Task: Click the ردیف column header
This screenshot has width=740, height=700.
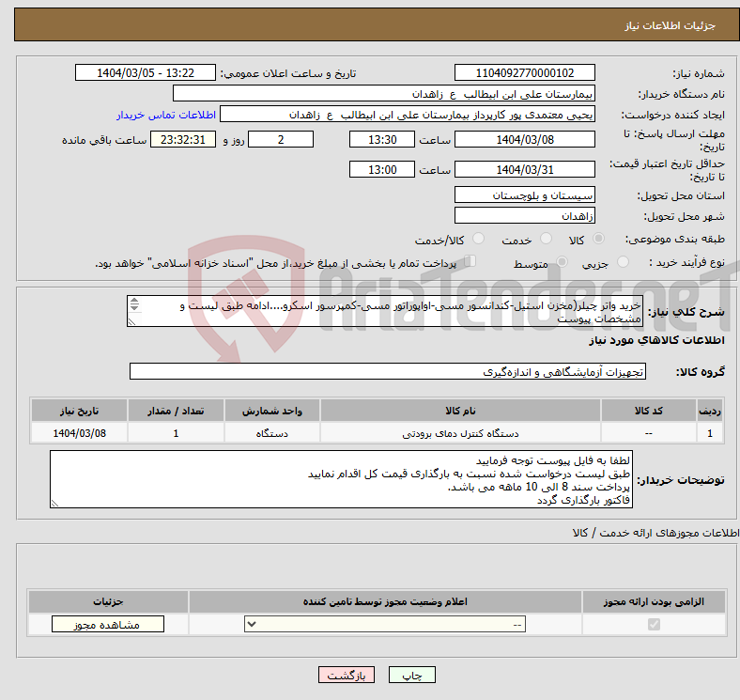Action: 710,411
